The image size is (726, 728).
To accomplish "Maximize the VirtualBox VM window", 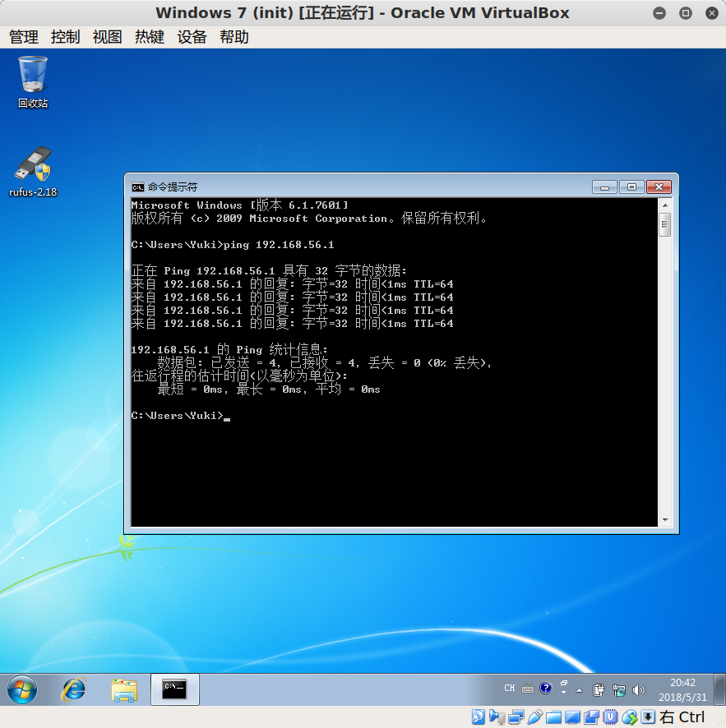I will [x=686, y=13].
